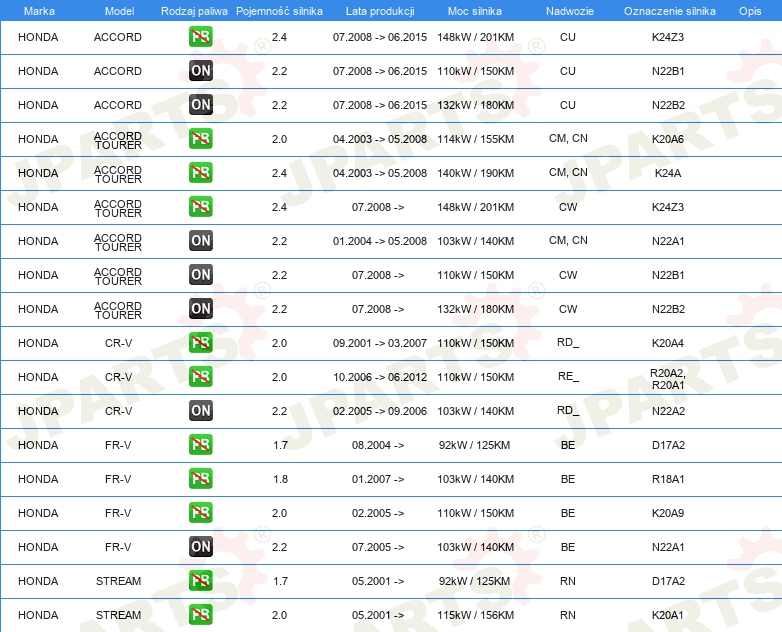Click the ON icon in Accord Tourer N22A1 row

click(200, 240)
